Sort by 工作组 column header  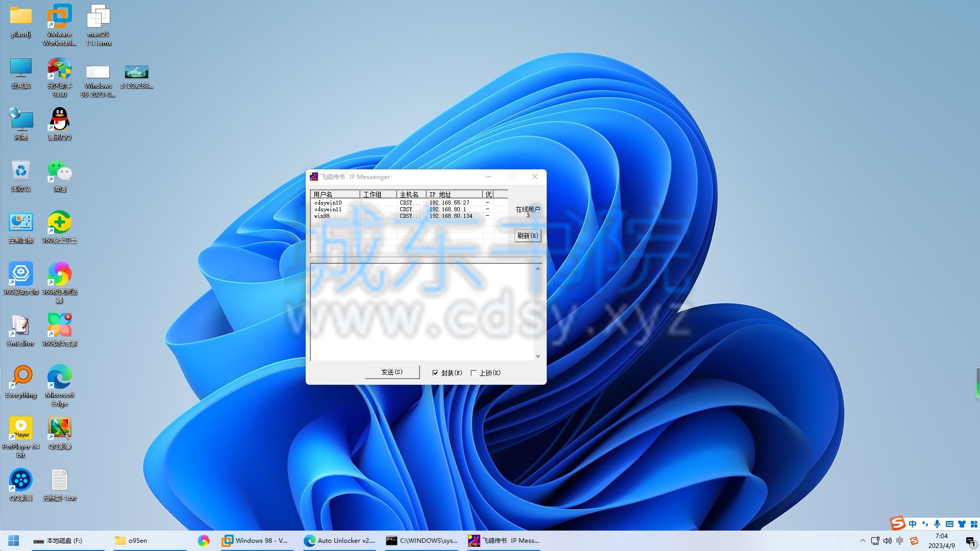378,194
